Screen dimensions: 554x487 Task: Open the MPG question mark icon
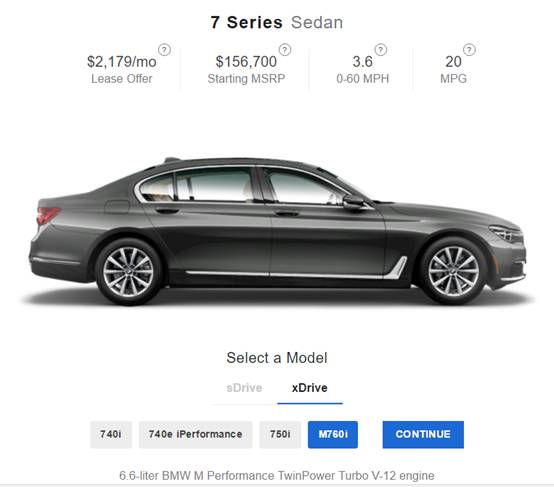pyautogui.click(x=469, y=50)
